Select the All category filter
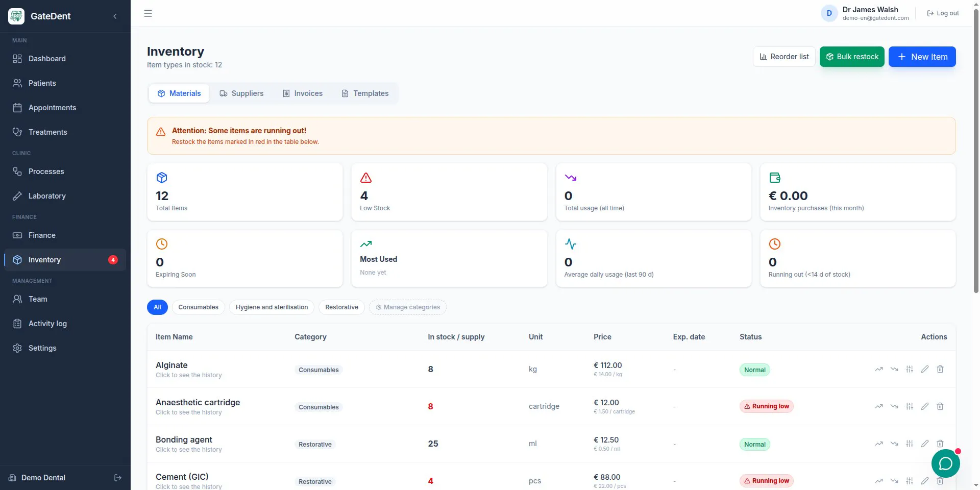The image size is (980, 490). click(x=157, y=307)
